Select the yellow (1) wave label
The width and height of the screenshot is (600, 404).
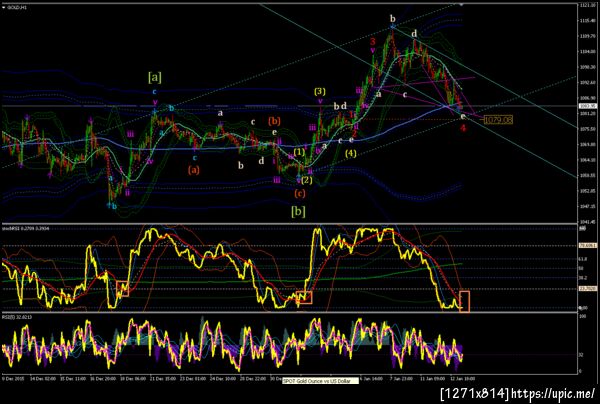click(x=299, y=152)
